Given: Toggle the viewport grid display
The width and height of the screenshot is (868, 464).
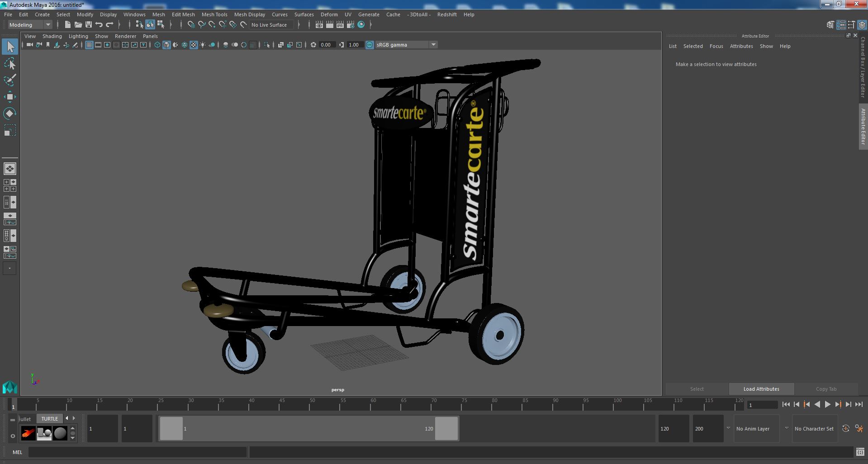Looking at the screenshot, I should (89, 45).
